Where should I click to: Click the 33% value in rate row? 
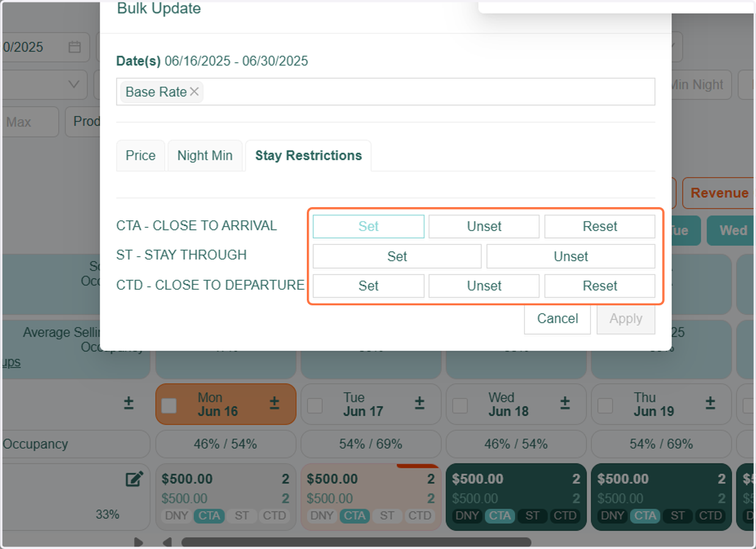tap(107, 514)
